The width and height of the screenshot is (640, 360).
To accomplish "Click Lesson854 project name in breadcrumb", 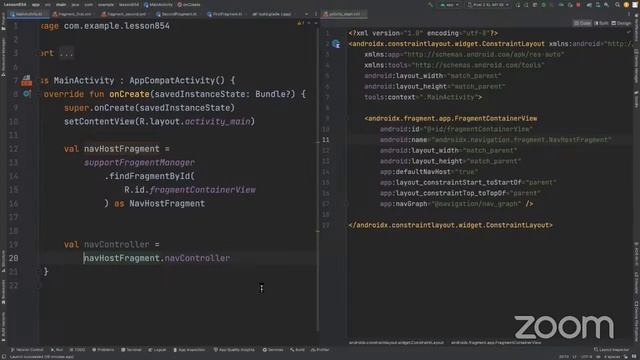I will tap(15, 4).
